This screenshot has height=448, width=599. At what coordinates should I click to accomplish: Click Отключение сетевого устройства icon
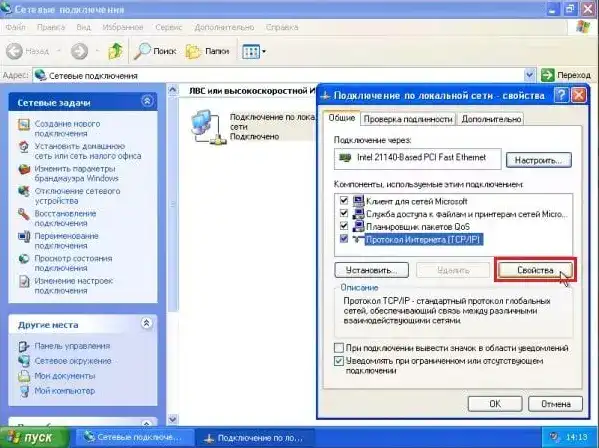[x=24, y=191]
